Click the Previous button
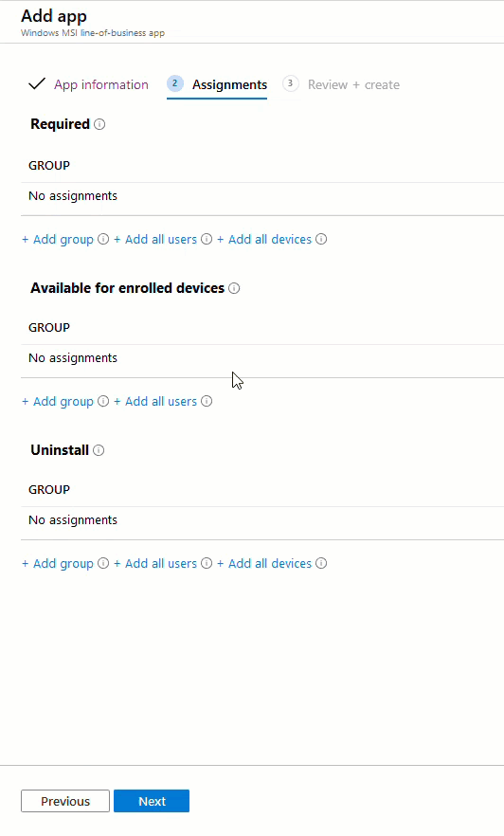Screen dimensions: 504x836 (65, 801)
